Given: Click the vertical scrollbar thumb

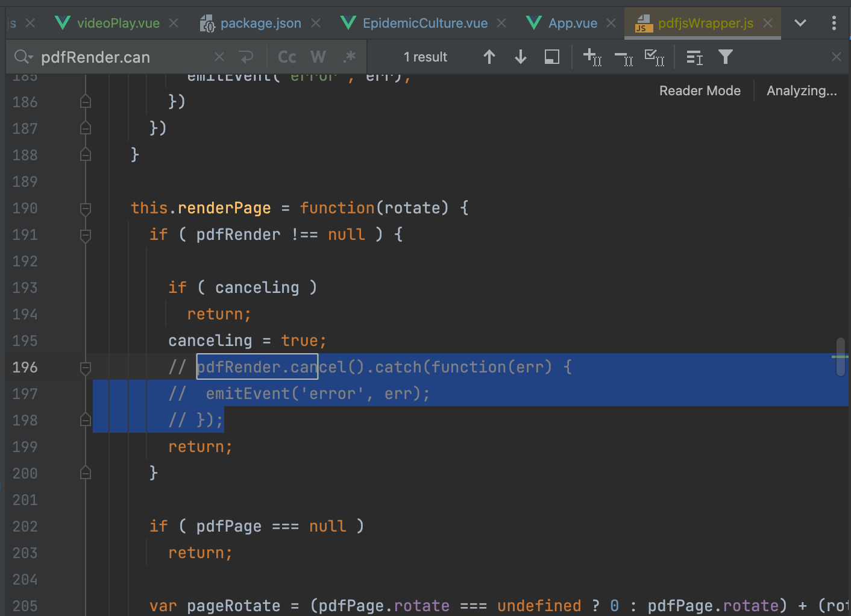Looking at the screenshot, I should pos(841,357).
